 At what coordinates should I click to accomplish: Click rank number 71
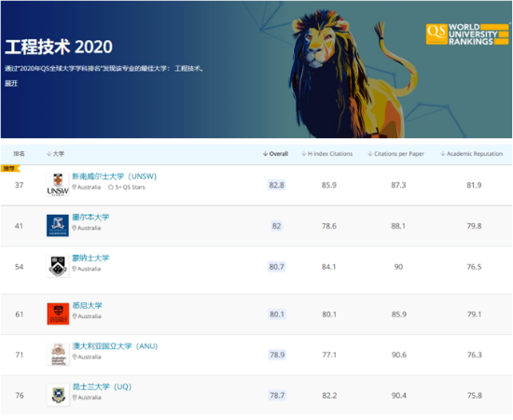(x=20, y=355)
